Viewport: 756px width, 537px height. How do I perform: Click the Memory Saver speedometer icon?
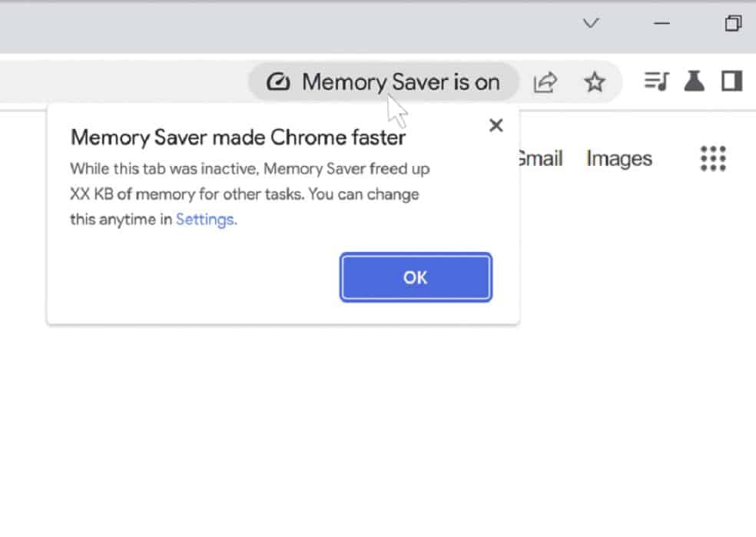(278, 82)
